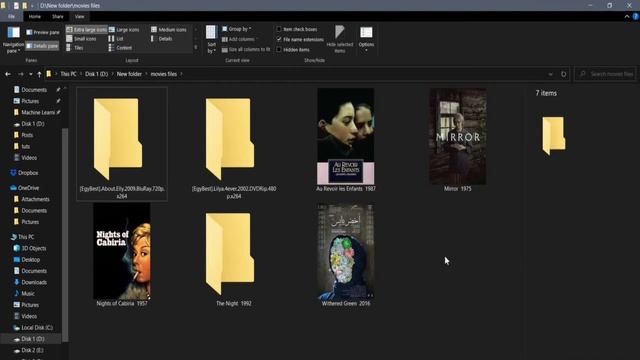Click New folder breadcrumb
Screen dimensions: 640x360
pos(129,74)
